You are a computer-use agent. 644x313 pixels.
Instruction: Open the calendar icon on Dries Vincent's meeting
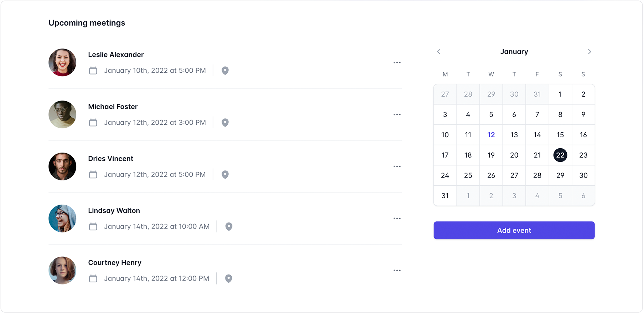[x=93, y=174]
